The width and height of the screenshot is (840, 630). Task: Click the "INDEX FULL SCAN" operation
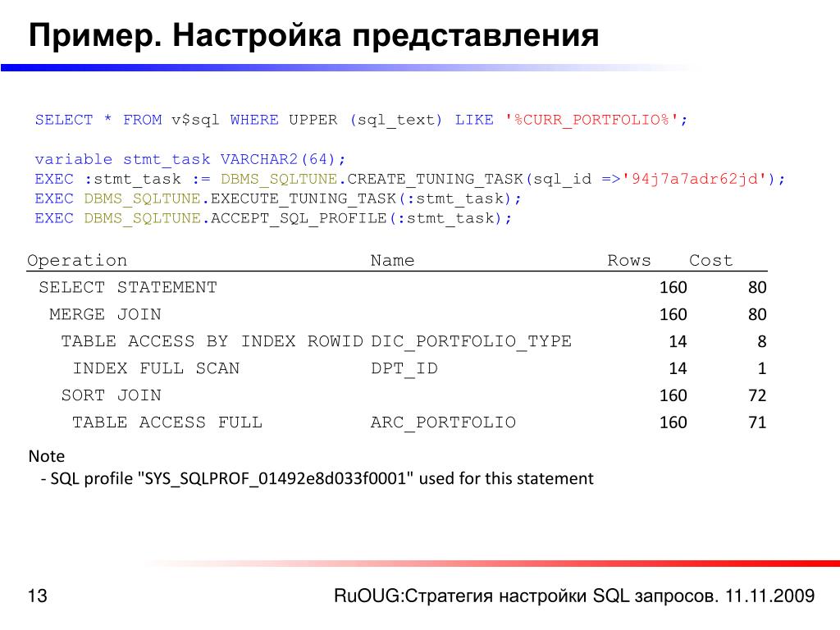pos(156,368)
